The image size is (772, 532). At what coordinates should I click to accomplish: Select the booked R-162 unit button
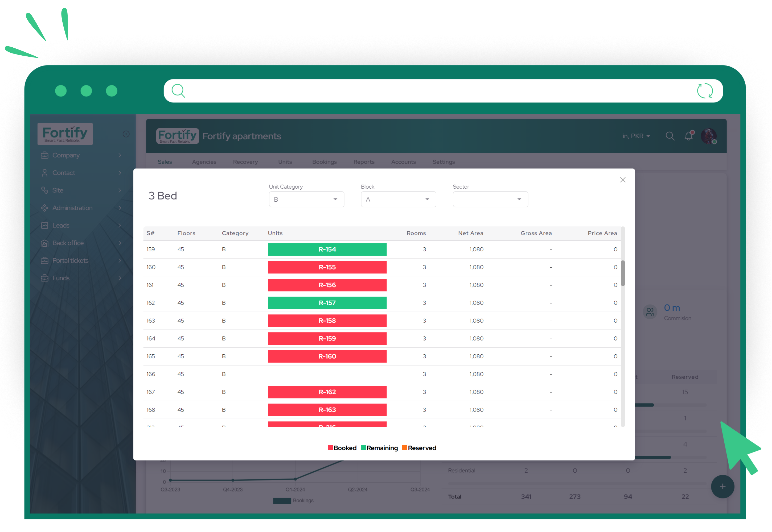click(327, 392)
